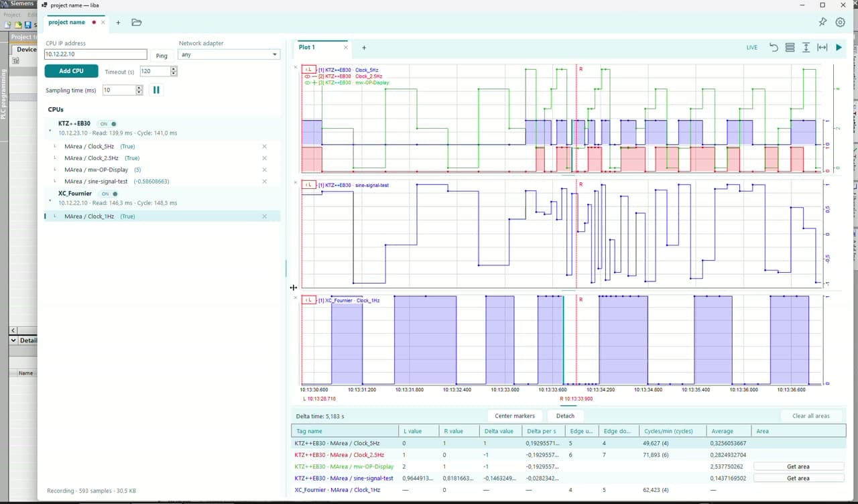This screenshot has height=504, width=858.
Task: Click the Cycles/min column header
Action: 672,431
